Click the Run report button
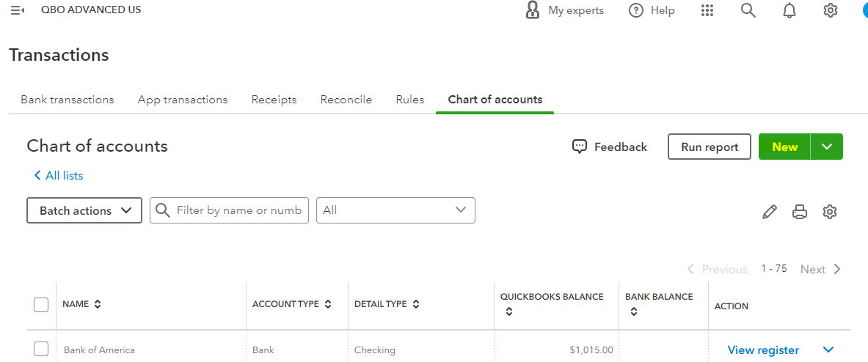The image size is (868, 362). 709,147
